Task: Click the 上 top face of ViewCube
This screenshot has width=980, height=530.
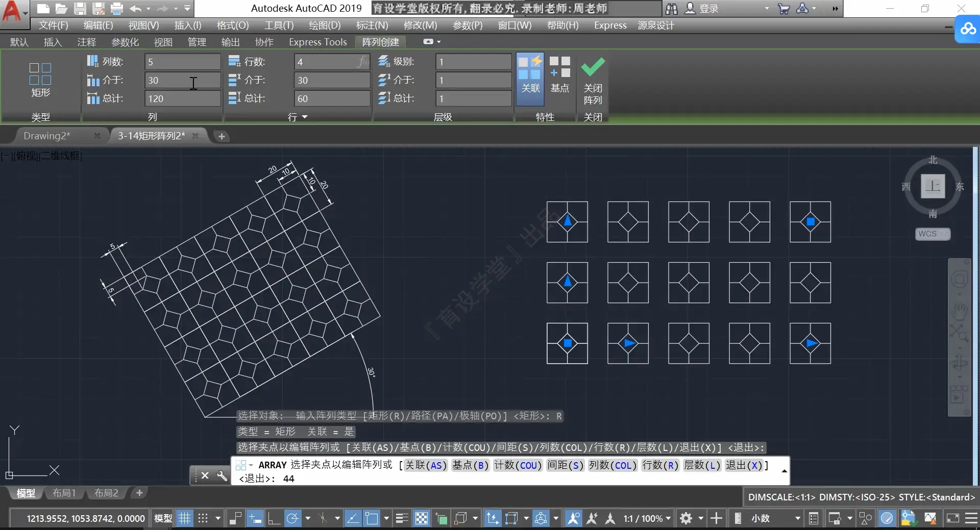Action: click(x=933, y=186)
